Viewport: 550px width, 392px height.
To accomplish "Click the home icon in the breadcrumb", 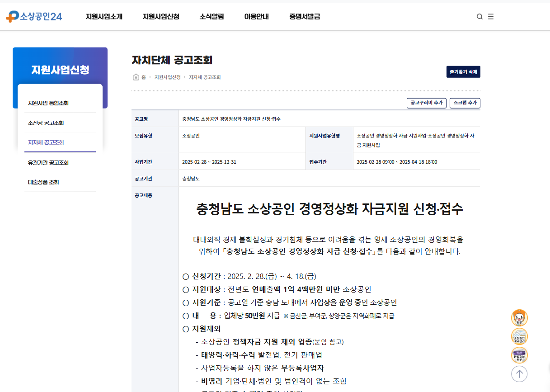I will click(135, 77).
